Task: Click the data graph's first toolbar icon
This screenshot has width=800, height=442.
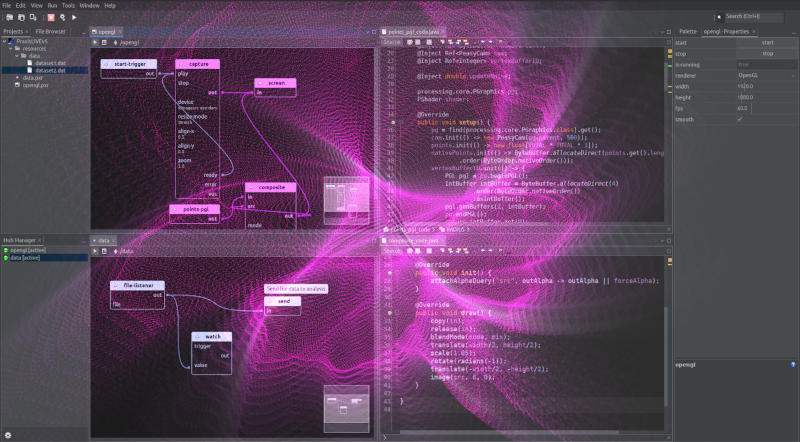Action: 95,252
